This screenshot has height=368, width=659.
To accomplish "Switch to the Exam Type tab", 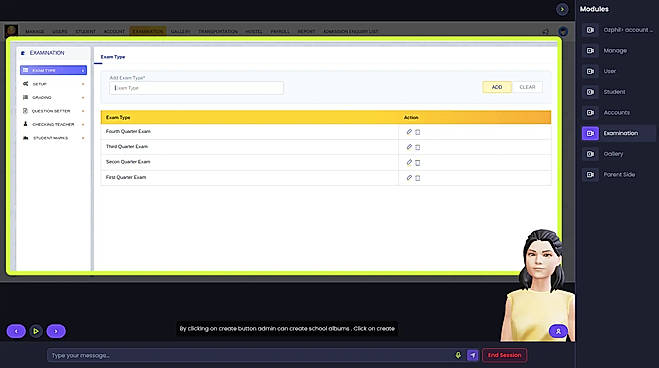I will click(113, 57).
